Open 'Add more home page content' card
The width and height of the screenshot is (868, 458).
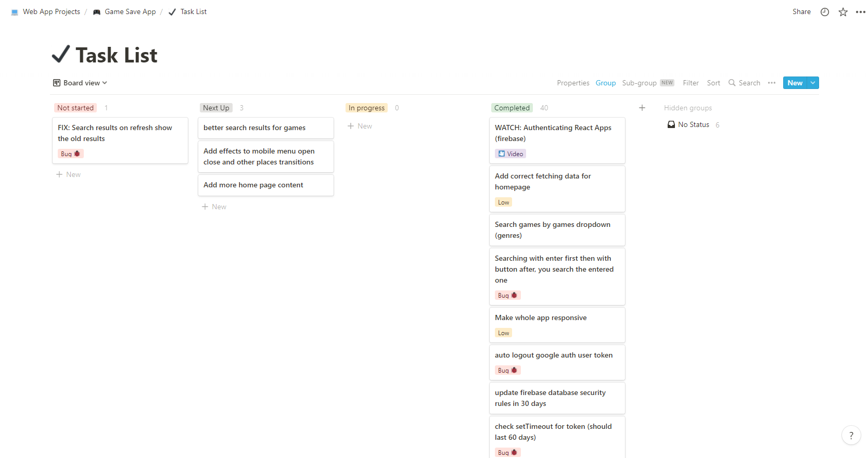266,185
